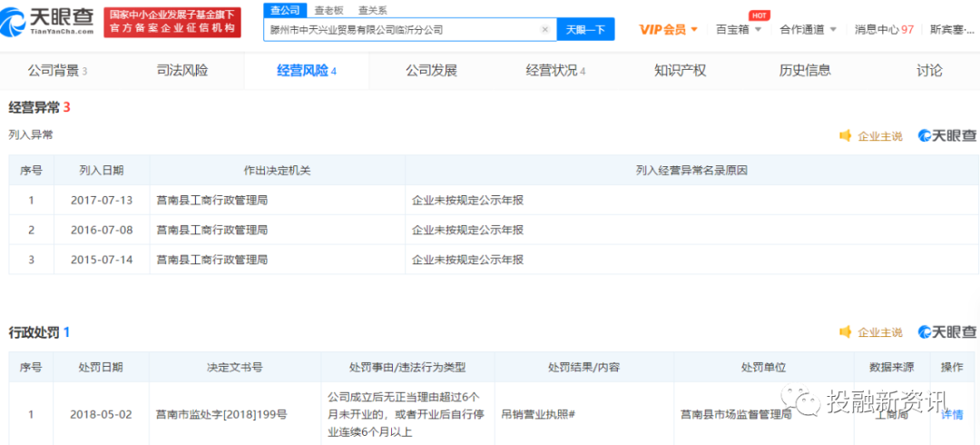This screenshot has height=445, width=980.
Task: Click the 作出决定机关 column header
Action: [x=278, y=170]
